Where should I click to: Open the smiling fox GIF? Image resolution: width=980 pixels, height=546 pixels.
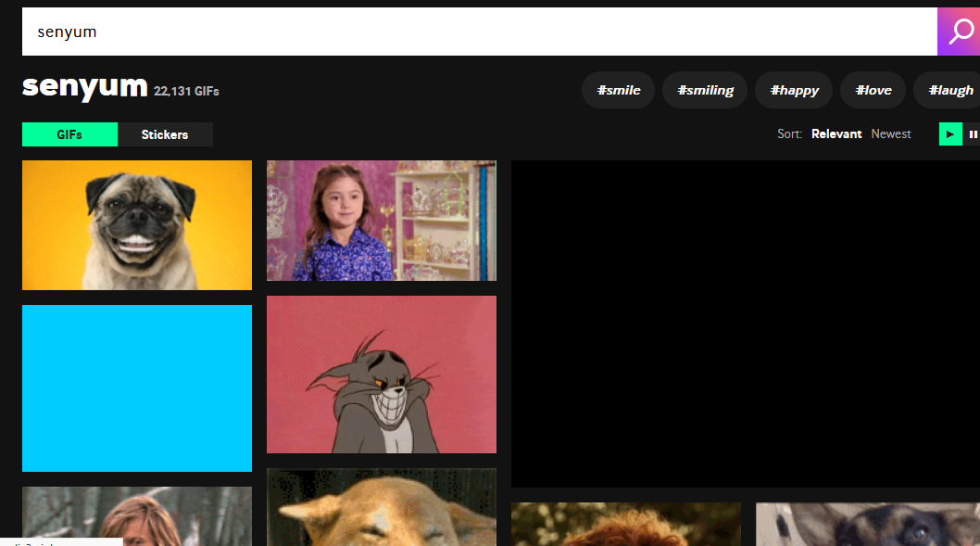(382, 507)
